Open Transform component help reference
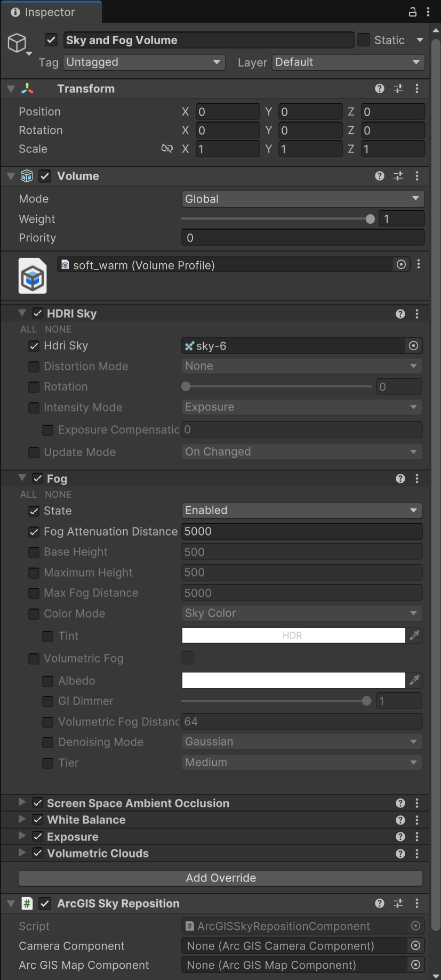Image resolution: width=441 pixels, height=980 pixels. pos(380,88)
